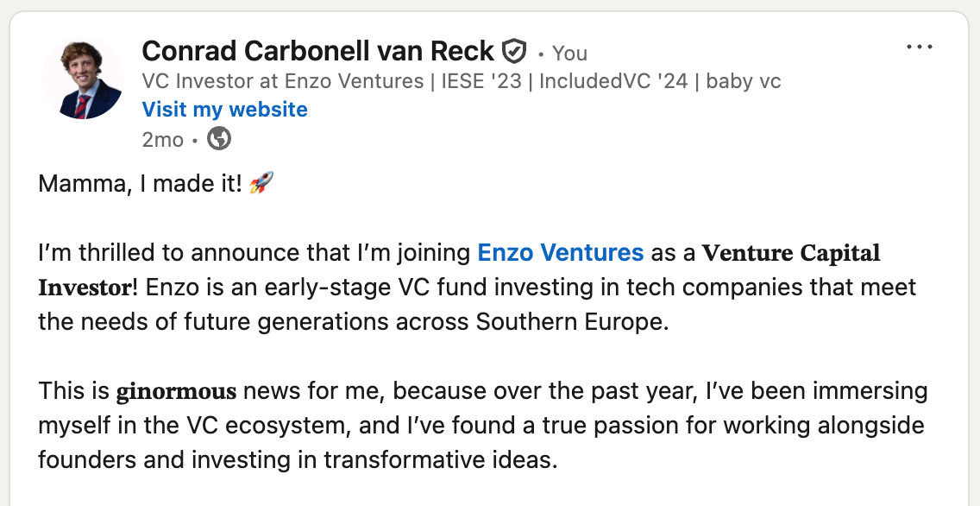The width and height of the screenshot is (980, 506).
Task: Click the rocket emoji after "I made it!"
Action: pyautogui.click(x=261, y=184)
